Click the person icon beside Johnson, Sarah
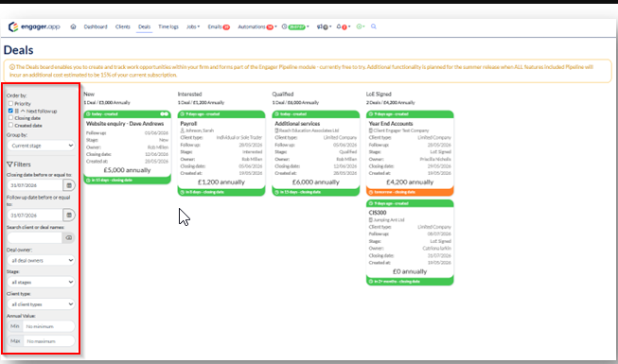Image resolution: width=618 pixels, height=364 pixels. 183,130
